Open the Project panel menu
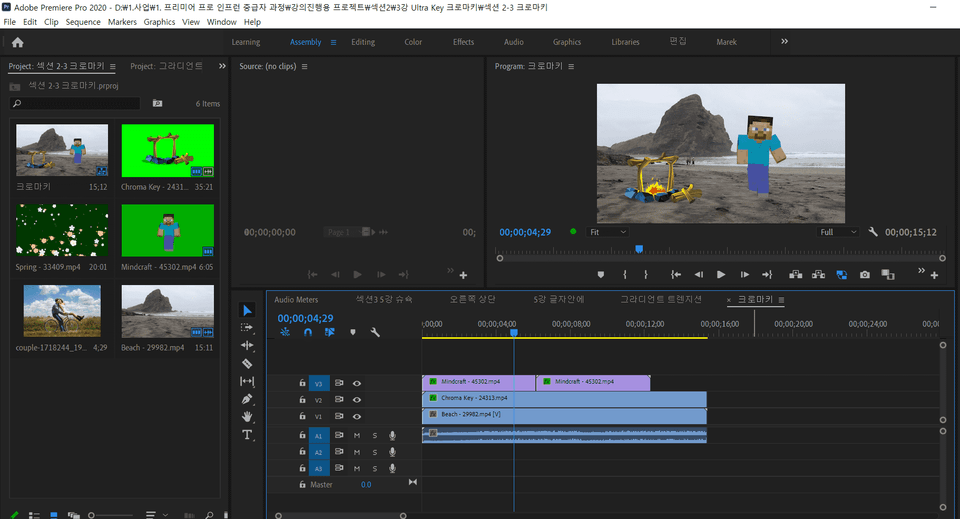 click(113, 66)
